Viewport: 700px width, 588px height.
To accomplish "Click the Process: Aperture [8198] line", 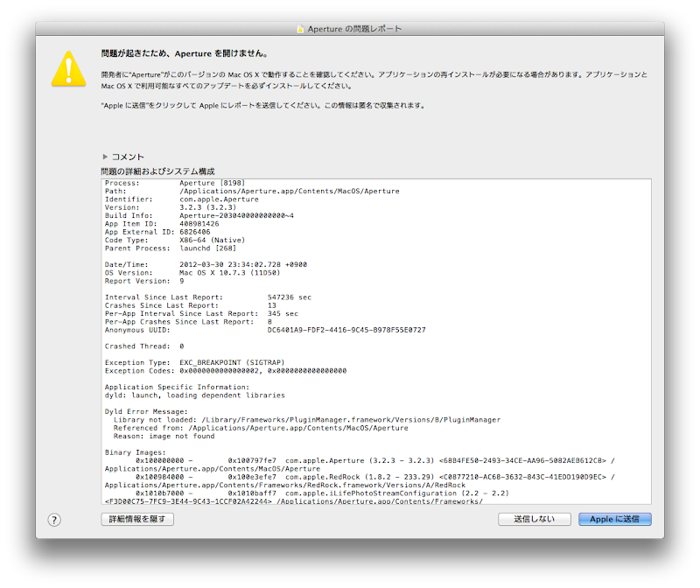I will [175, 183].
